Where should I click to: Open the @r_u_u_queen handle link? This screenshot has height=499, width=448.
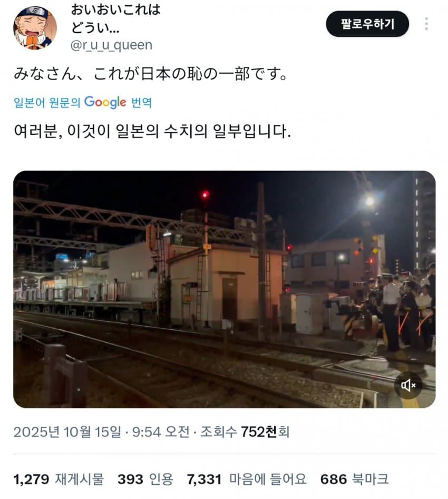pyautogui.click(x=111, y=45)
